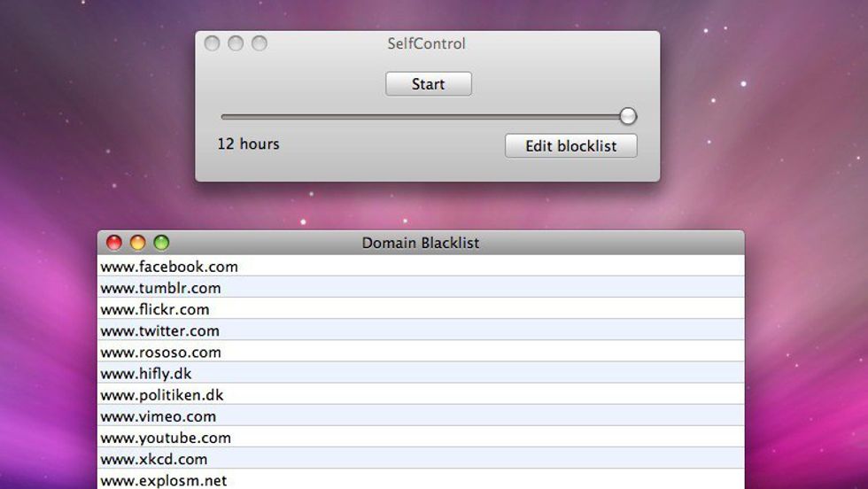Select www.politiken.dk in the list

coord(162,395)
